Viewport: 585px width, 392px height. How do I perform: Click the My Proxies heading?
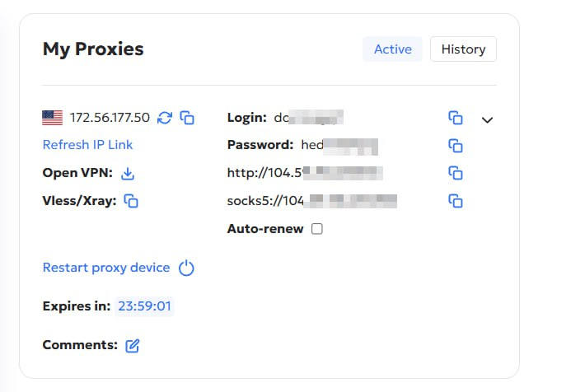93,49
